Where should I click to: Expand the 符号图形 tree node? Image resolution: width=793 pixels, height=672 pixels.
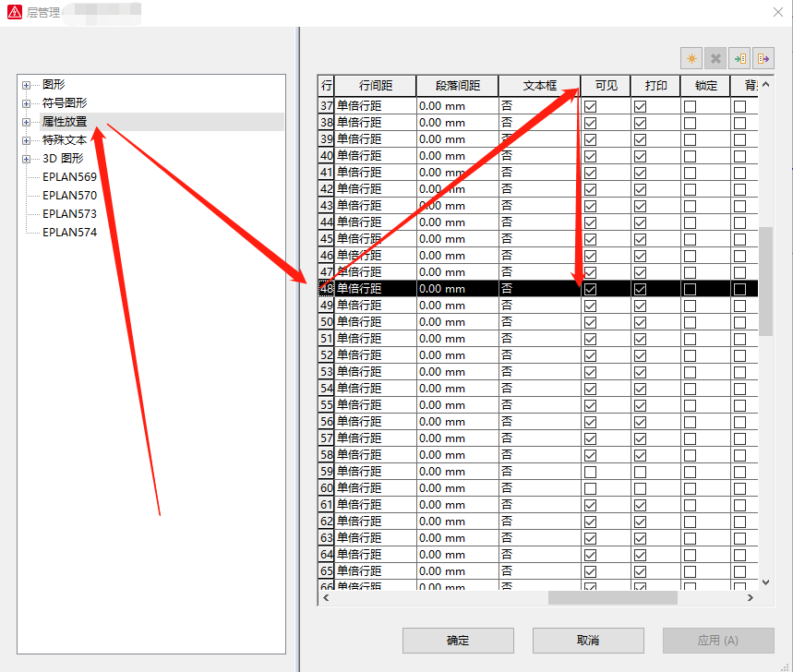tap(27, 103)
